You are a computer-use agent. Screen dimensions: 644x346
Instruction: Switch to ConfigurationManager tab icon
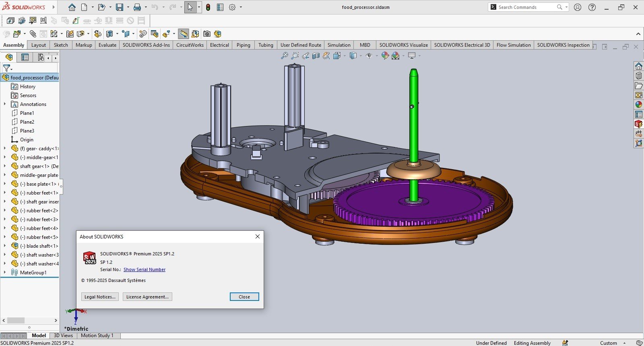[x=41, y=57]
